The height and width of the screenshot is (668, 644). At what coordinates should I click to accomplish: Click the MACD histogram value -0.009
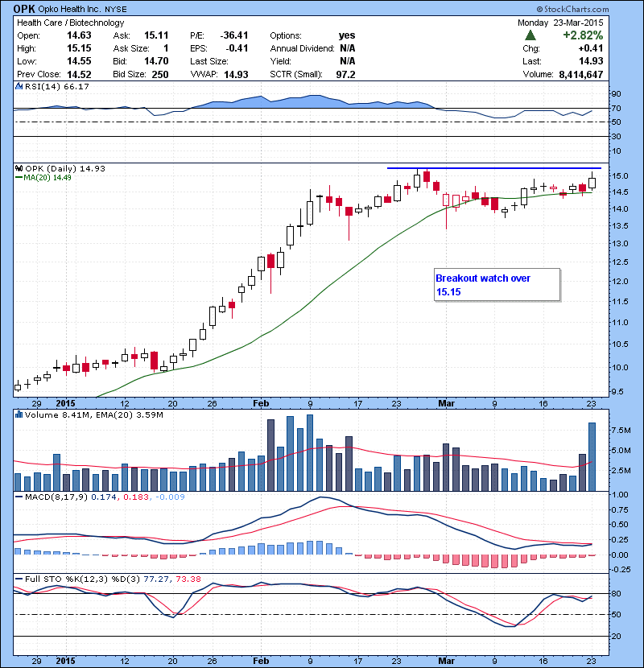(x=170, y=497)
